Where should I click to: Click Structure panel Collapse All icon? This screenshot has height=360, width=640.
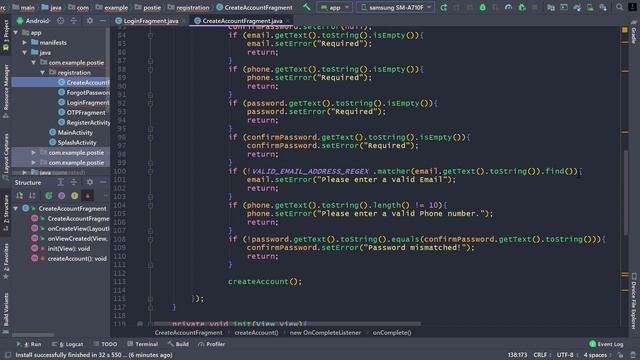coord(73,182)
